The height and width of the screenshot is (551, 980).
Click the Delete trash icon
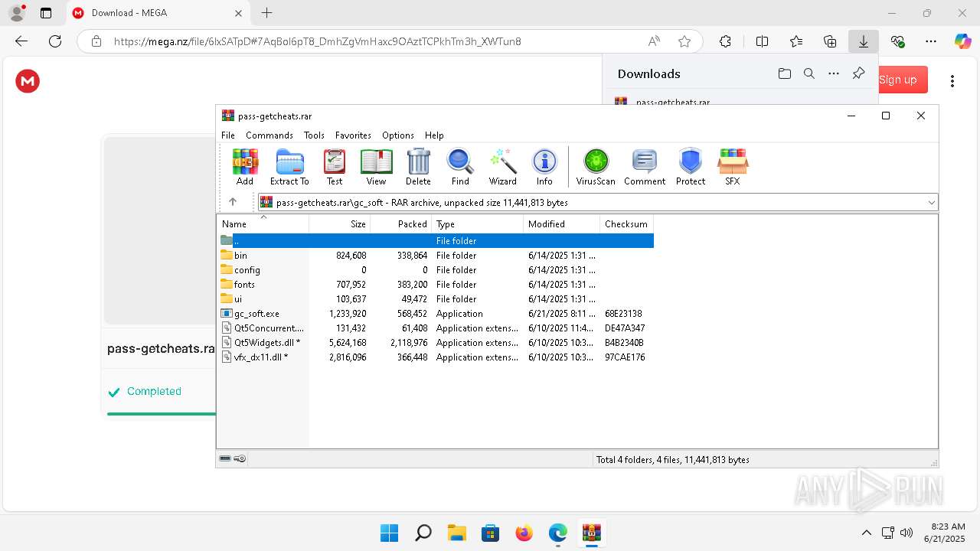(x=418, y=167)
